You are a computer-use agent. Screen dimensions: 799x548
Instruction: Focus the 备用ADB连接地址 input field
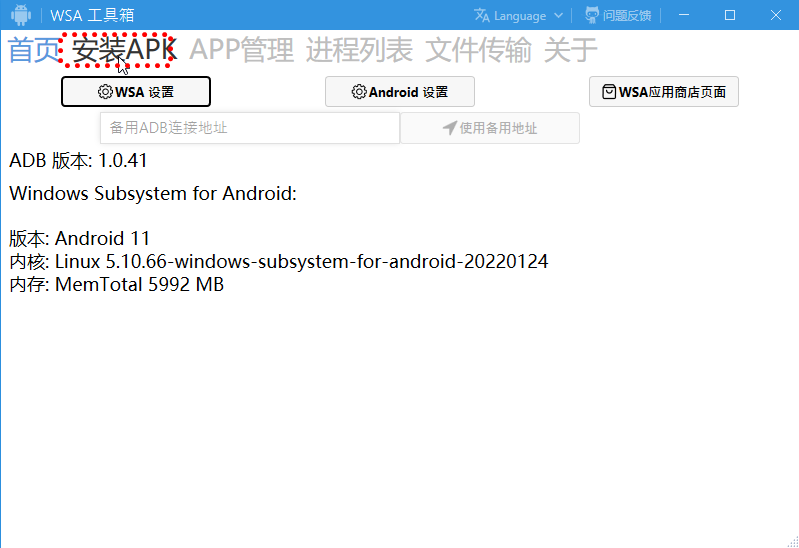[x=249, y=128]
